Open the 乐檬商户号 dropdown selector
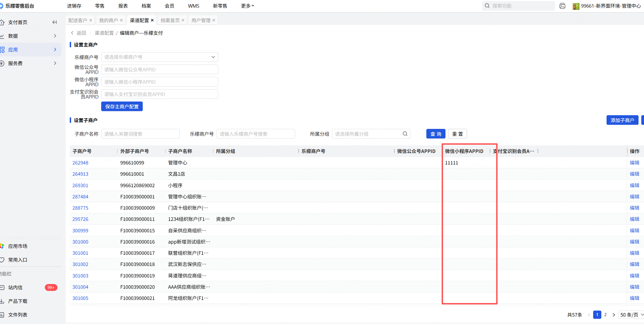The width and height of the screenshot is (644, 324). [x=159, y=57]
